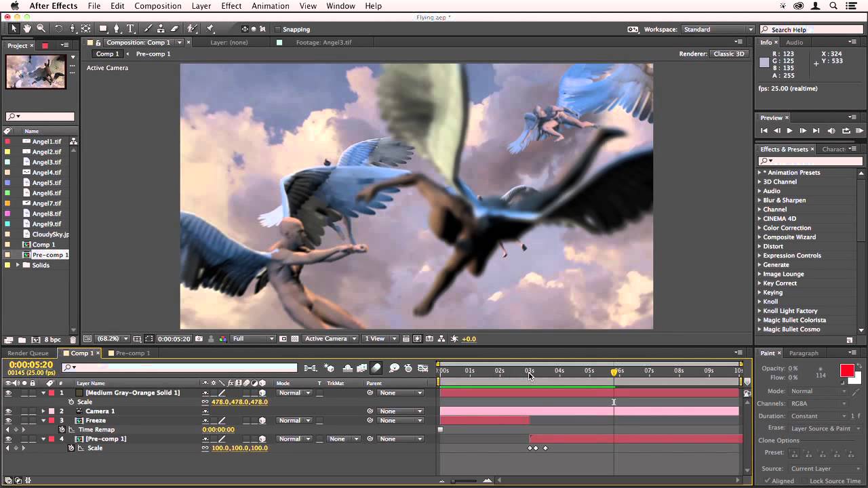Click the timeline zoom slider
Viewport: 868px width, 488px height.
click(465, 481)
